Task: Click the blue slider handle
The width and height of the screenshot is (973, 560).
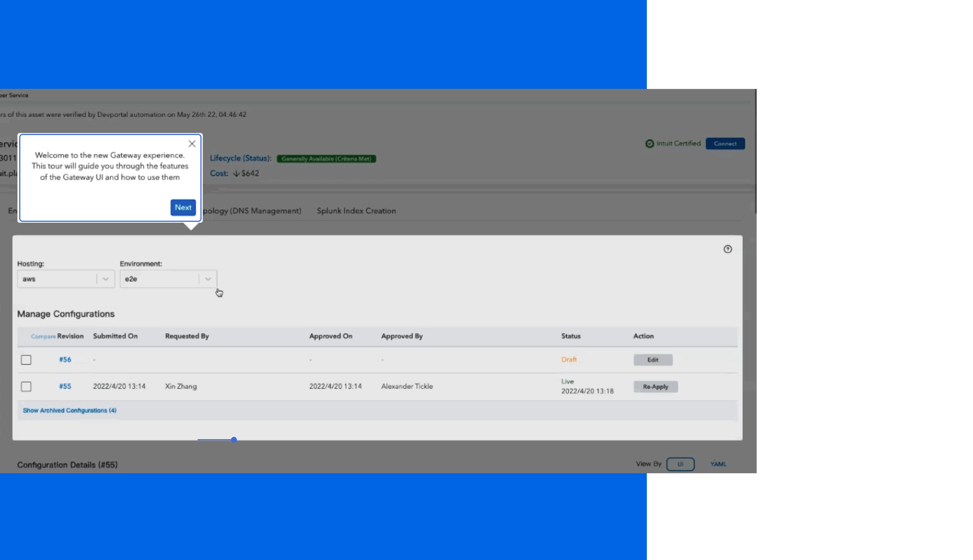Action: 234,439
